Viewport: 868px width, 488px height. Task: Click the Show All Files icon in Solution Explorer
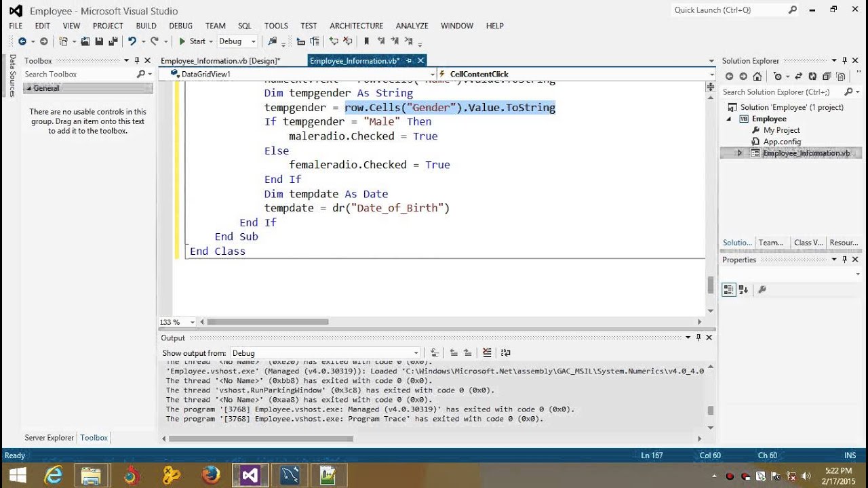[x=841, y=77]
